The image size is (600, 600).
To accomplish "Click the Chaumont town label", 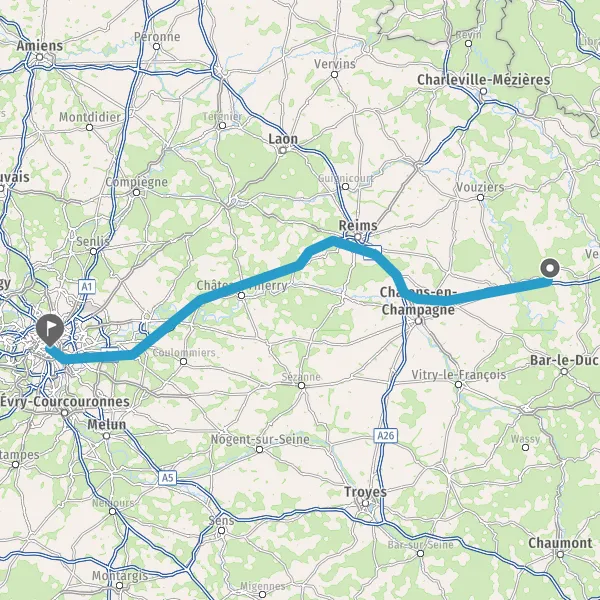I will coord(560,543).
